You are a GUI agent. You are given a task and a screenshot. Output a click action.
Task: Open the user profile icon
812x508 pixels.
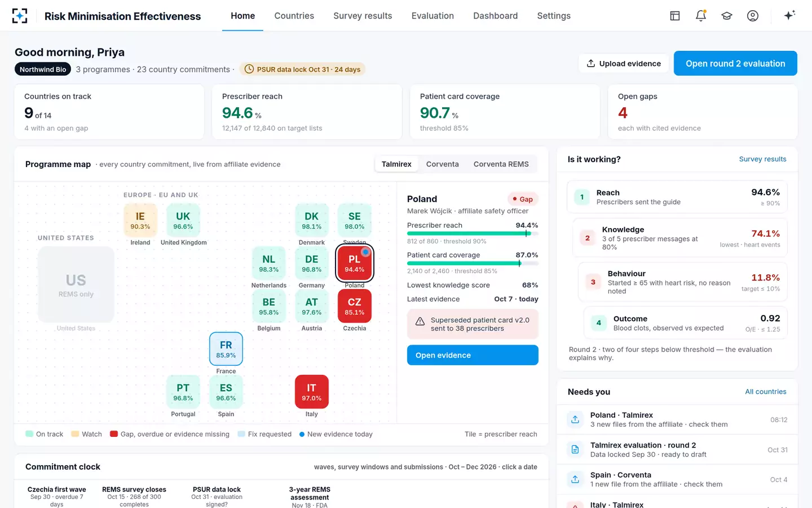pos(753,16)
